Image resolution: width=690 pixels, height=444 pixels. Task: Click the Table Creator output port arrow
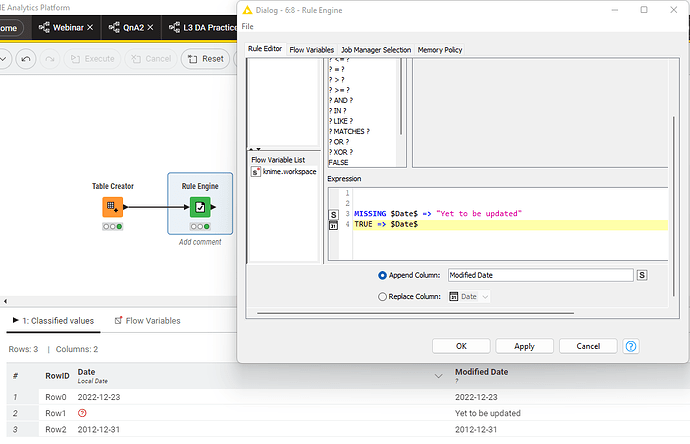coord(125,207)
